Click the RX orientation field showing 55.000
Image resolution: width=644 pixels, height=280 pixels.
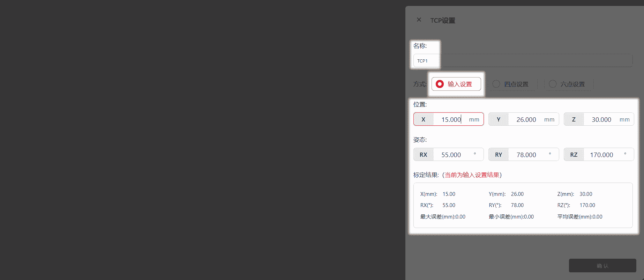coord(451,155)
